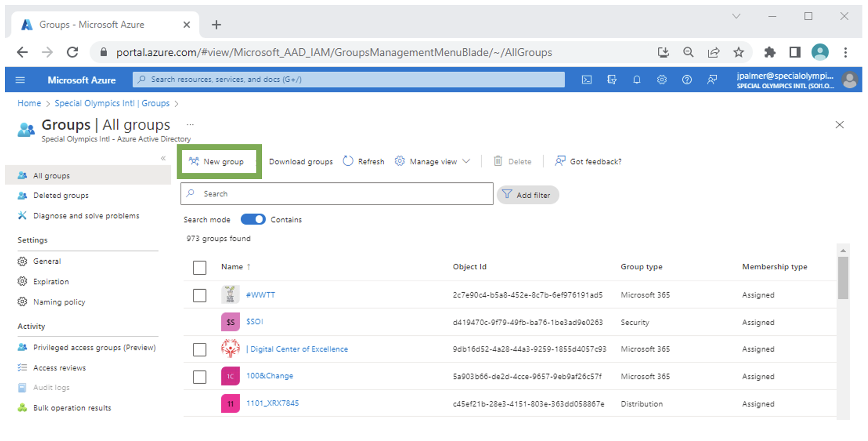Click the browser address bar URL
This screenshot has width=868, height=441.
[334, 52]
